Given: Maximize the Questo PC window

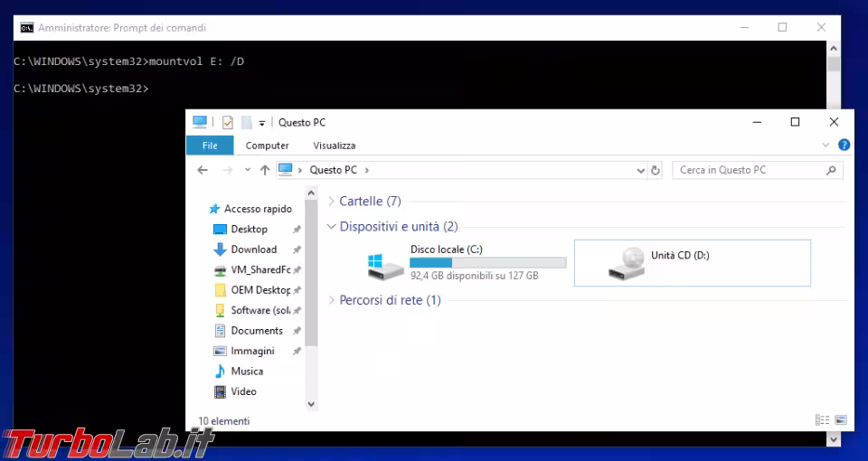Looking at the screenshot, I should coord(795,122).
